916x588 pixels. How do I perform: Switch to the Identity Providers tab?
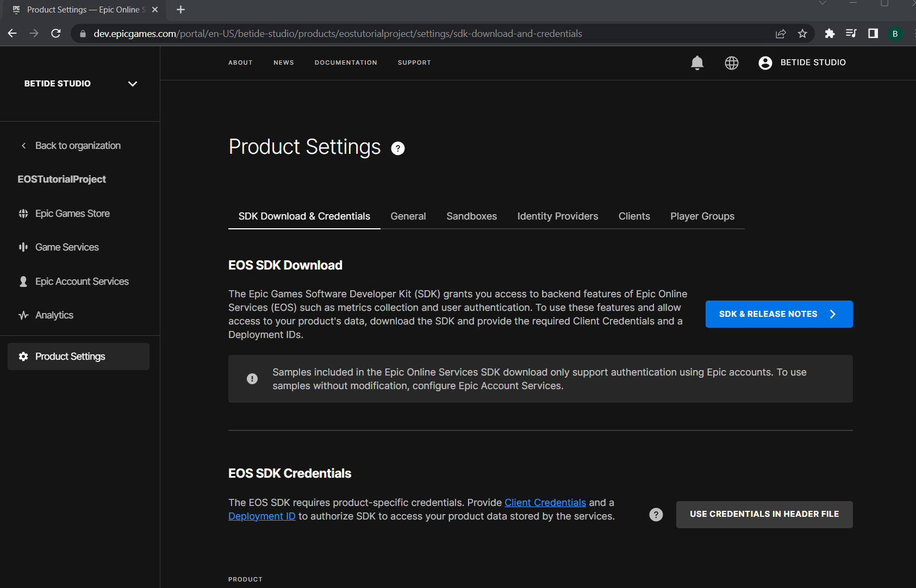click(557, 216)
